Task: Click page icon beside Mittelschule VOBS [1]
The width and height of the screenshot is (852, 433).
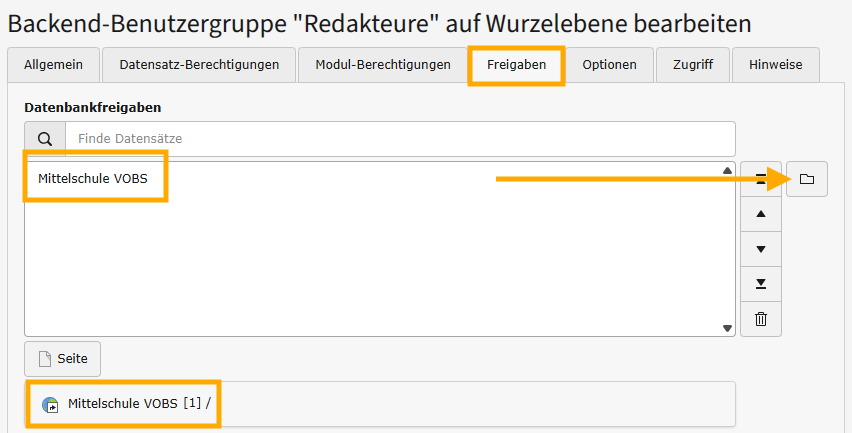Action: coord(50,405)
